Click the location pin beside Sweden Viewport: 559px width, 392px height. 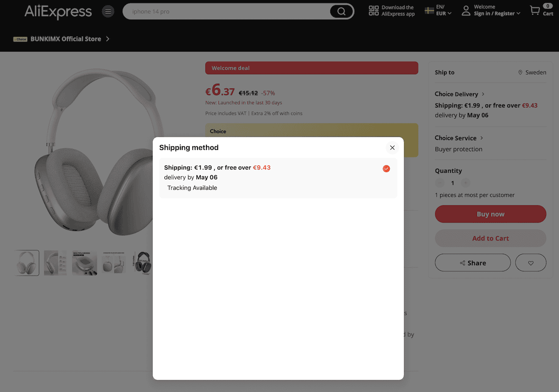point(520,72)
